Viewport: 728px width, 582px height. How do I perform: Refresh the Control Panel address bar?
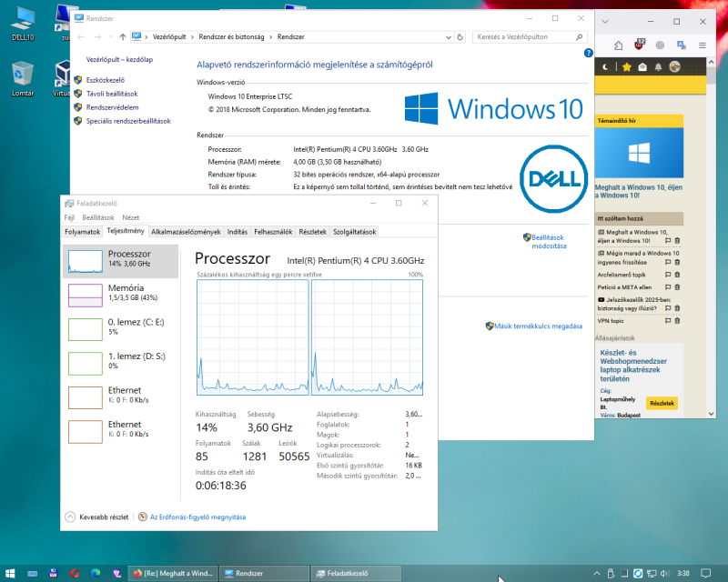[460, 37]
